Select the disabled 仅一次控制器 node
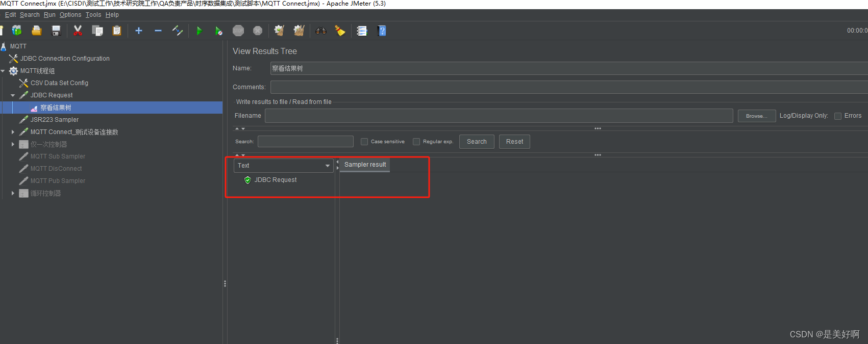 point(48,144)
